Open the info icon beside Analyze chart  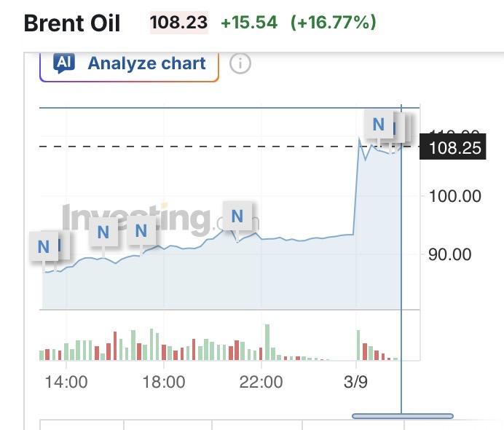click(240, 64)
